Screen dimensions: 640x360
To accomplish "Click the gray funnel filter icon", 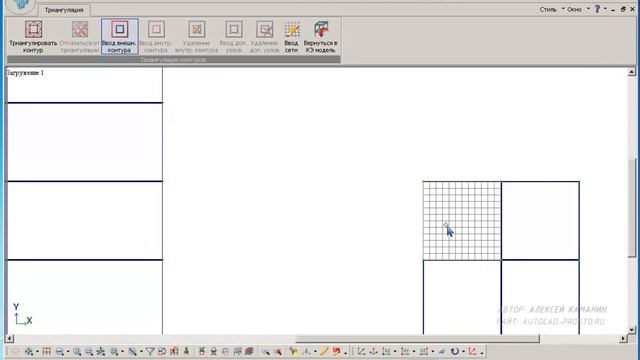I will (x=150, y=351).
